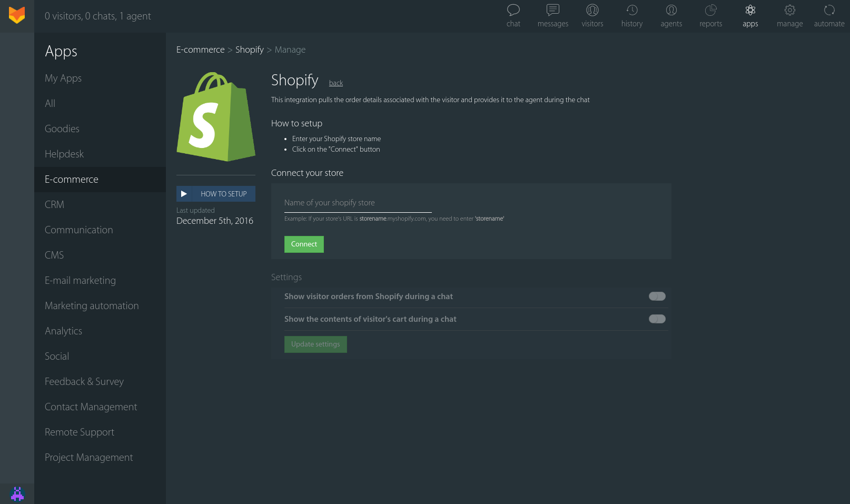Open the messages icon in top bar
The image size is (850, 504).
tap(552, 11)
